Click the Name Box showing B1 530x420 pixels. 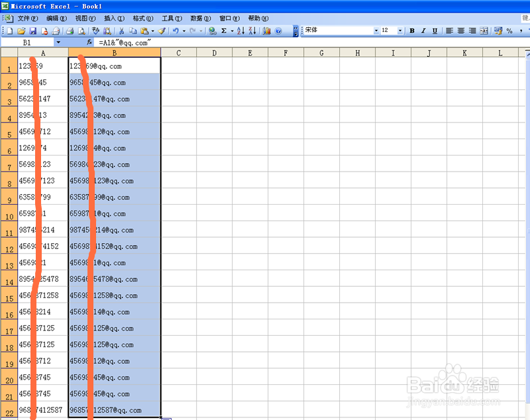click(27, 42)
